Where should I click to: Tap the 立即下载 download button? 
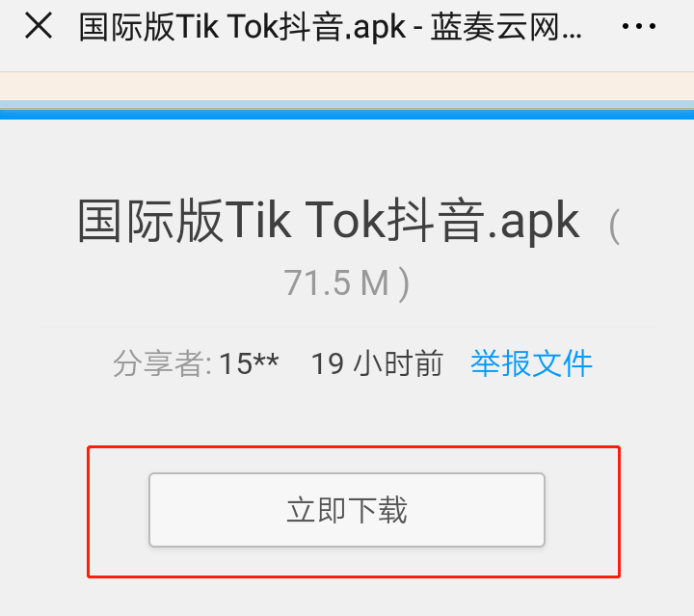[x=347, y=510]
